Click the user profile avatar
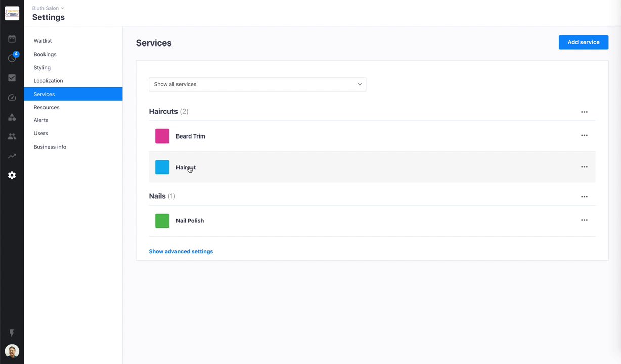Screen dimensions: 621x364 12,351
